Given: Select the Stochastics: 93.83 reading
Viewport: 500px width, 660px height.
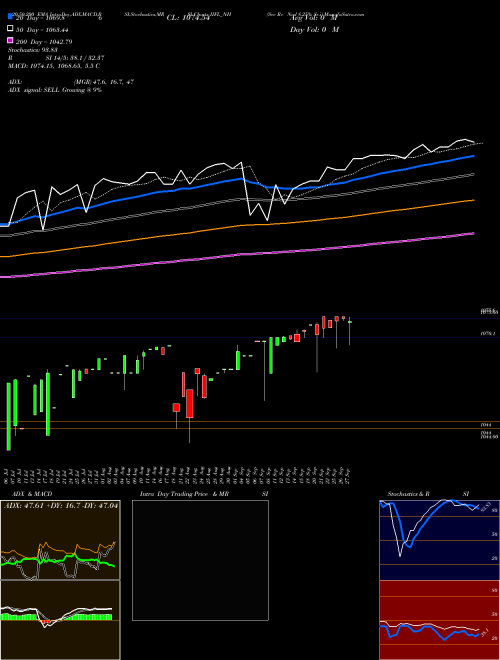Looking at the screenshot, I should click(33, 50).
